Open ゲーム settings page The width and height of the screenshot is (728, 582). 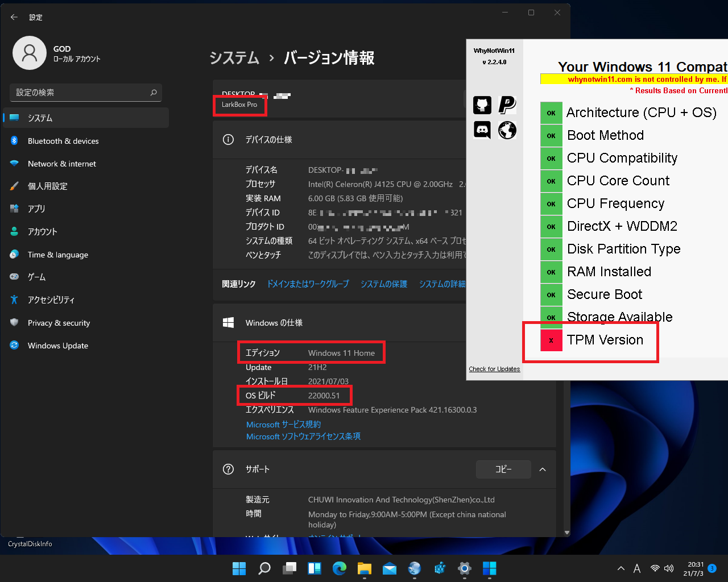(x=86, y=277)
